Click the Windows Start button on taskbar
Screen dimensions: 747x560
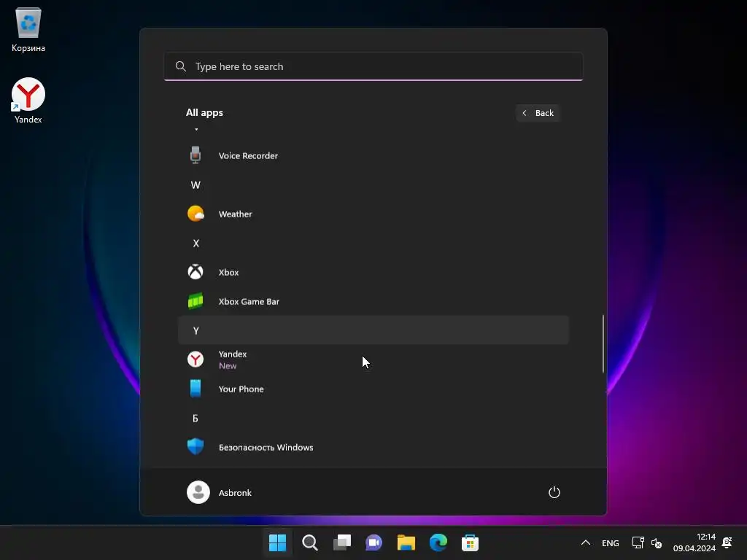click(x=277, y=542)
